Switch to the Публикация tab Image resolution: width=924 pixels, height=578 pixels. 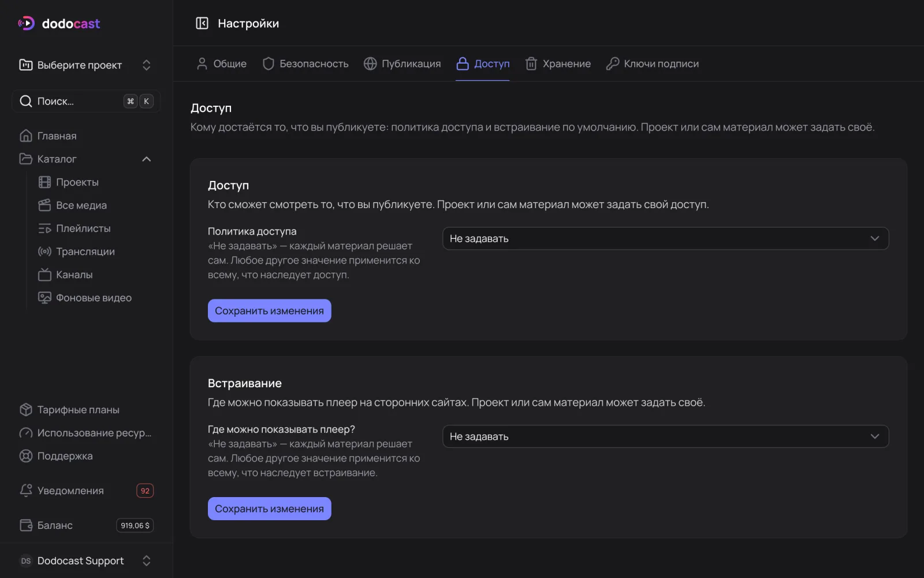pos(403,64)
